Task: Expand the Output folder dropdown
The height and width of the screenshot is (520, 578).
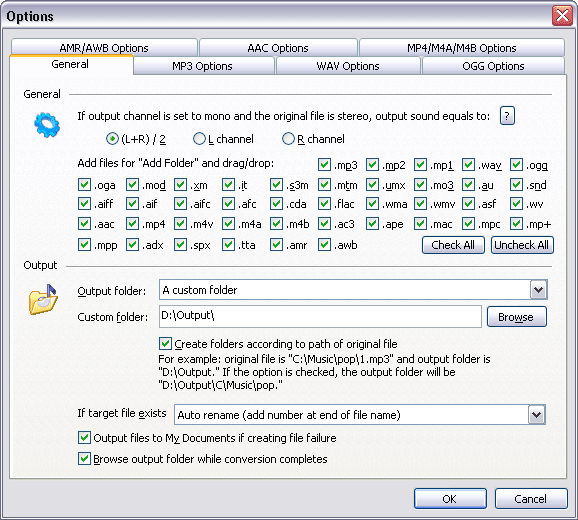Action: point(538,290)
